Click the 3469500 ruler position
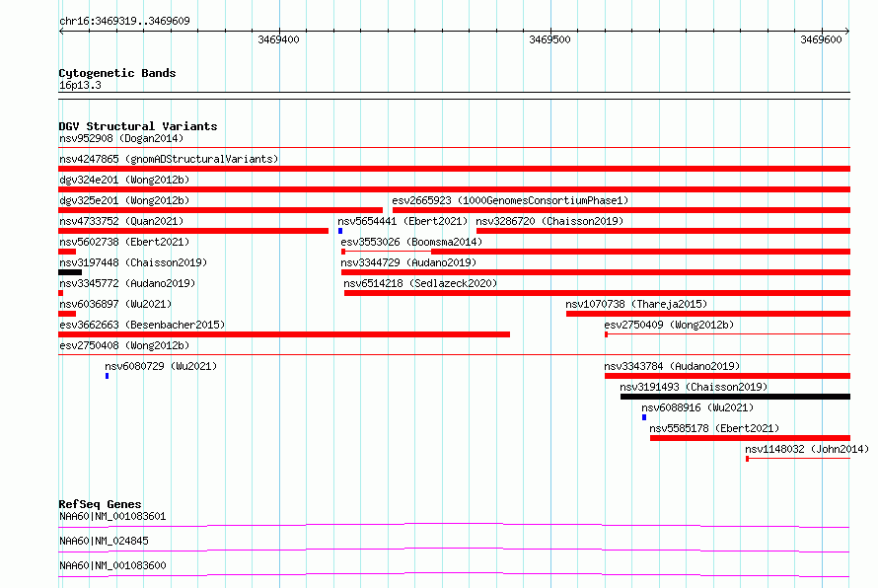This screenshot has width=878, height=588. [x=549, y=39]
